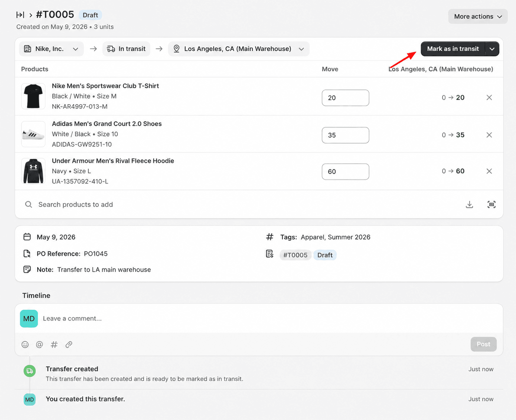This screenshot has height=420, width=516.
Task: Open Adidas Men's Grand Court 2.0 Shoes link
Action: click(x=107, y=124)
